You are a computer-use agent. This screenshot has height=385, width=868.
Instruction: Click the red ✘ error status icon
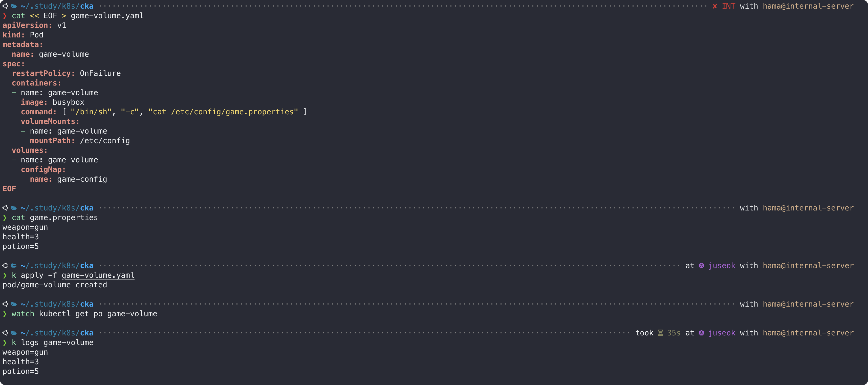coord(714,6)
